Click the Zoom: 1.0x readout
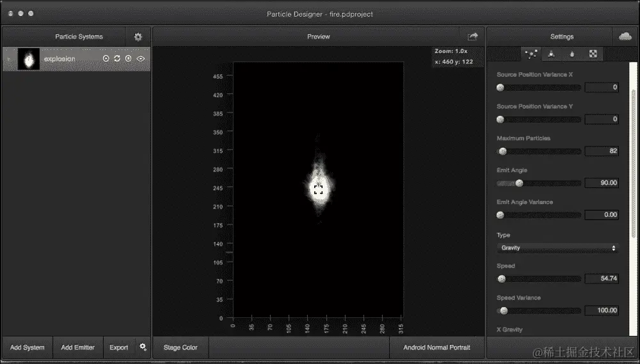 pos(451,51)
